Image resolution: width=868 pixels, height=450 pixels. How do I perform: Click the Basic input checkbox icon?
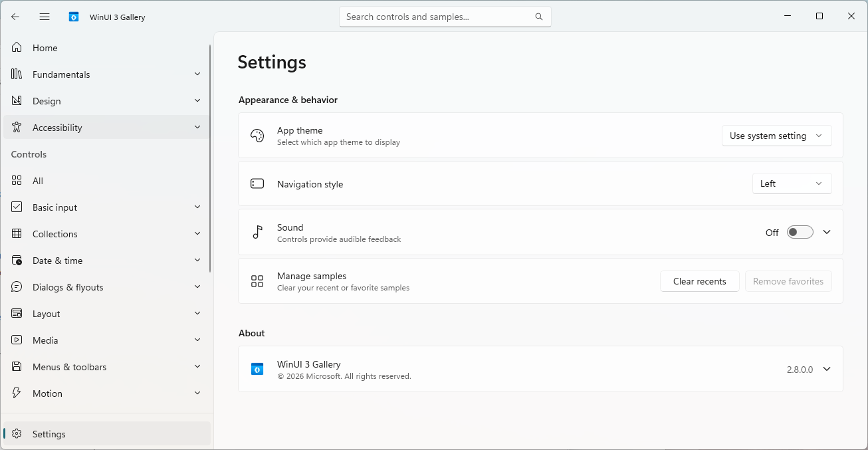point(17,207)
